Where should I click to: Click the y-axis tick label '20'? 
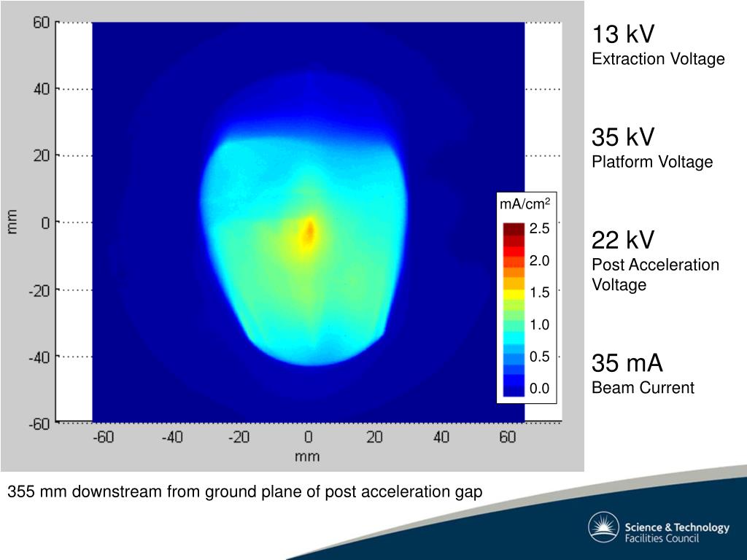pos(42,156)
